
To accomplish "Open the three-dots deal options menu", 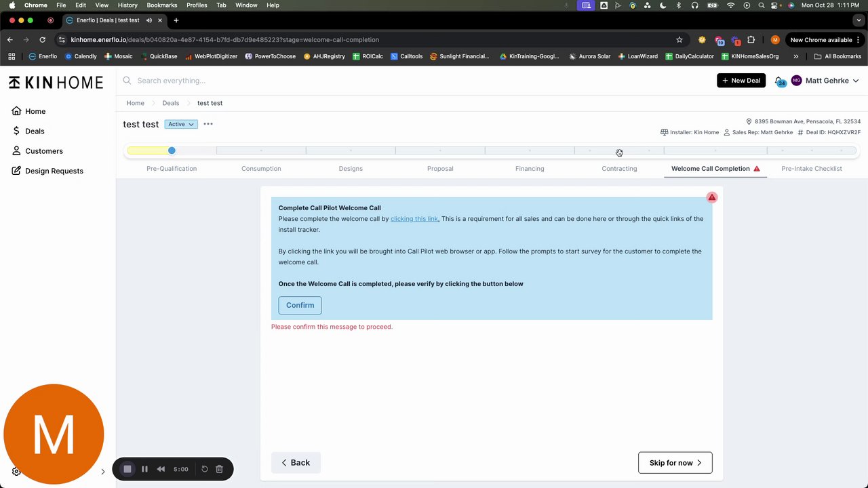I will point(208,124).
